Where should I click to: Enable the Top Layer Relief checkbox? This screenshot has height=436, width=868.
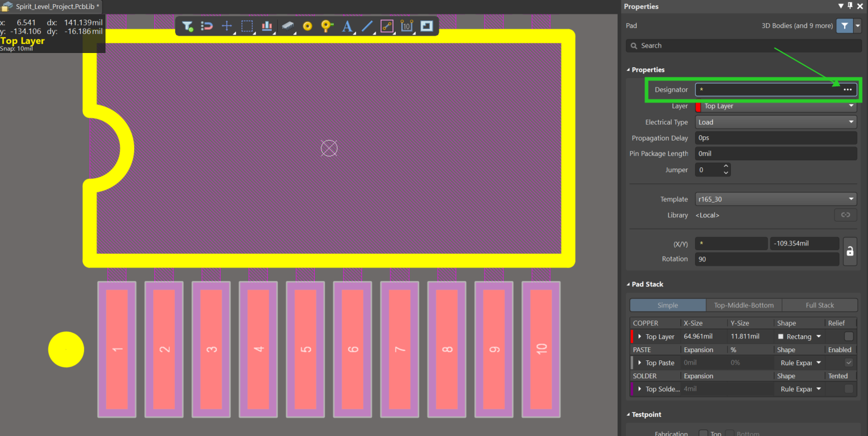[x=848, y=337]
